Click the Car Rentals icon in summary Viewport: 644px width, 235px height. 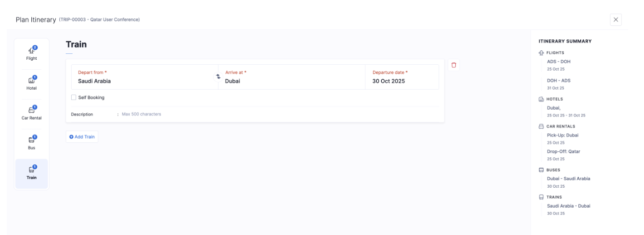[x=541, y=126]
